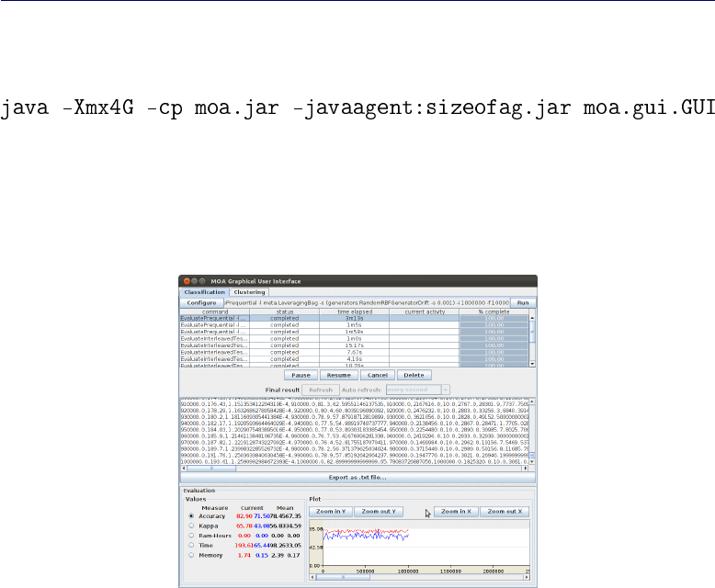
Task: Select the task with 1m5s elapsed
Action: (x=355, y=325)
